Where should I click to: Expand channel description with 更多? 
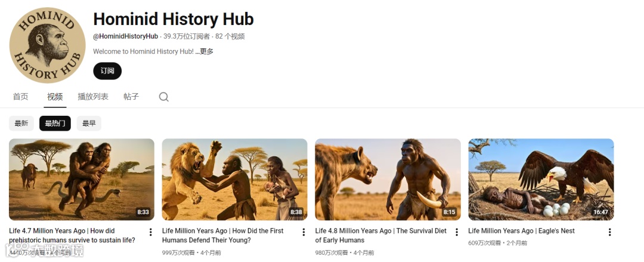206,51
